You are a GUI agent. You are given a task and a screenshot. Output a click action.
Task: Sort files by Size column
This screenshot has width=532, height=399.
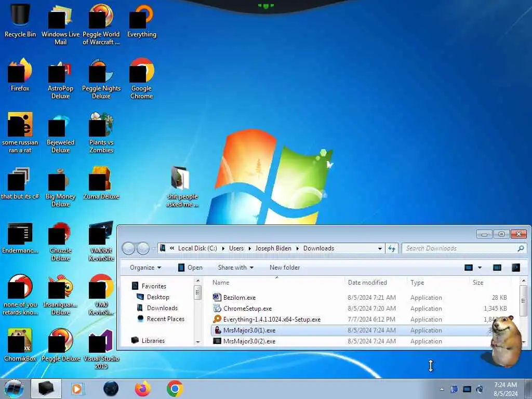pos(478,282)
